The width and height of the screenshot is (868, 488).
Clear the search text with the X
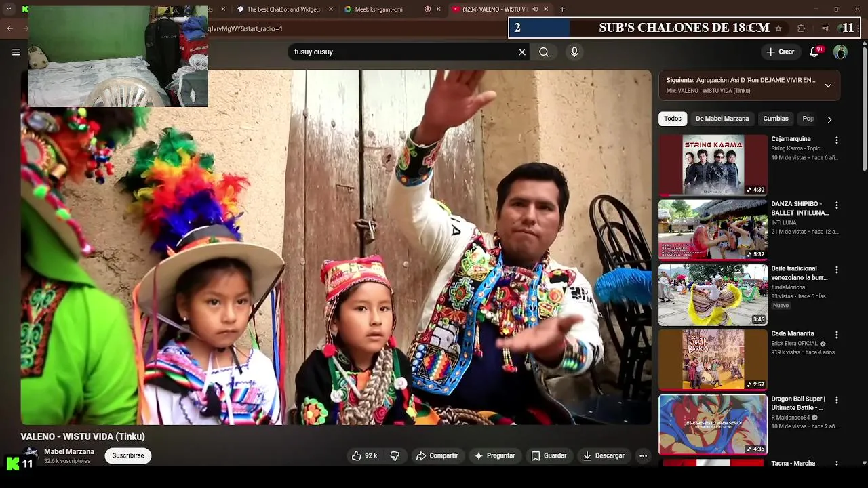[522, 52]
